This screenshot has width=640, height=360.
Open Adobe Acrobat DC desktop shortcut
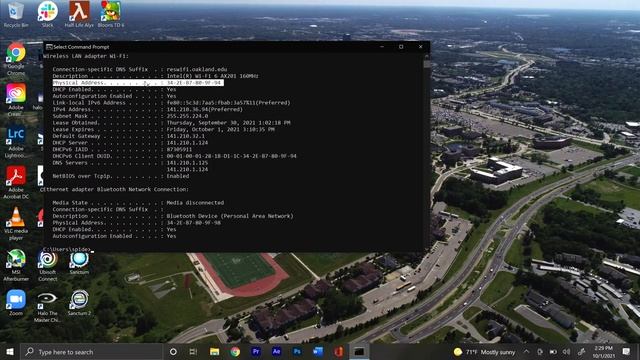[16, 182]
